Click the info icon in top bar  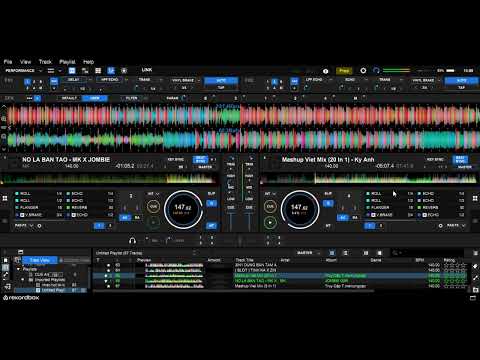pos(326,71)
